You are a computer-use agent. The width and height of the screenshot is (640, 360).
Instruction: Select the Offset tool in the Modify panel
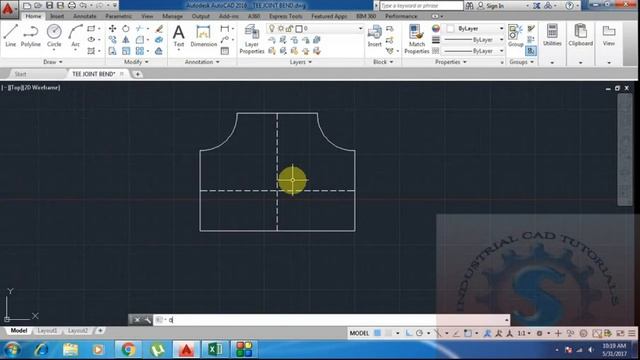pos(159,51)
